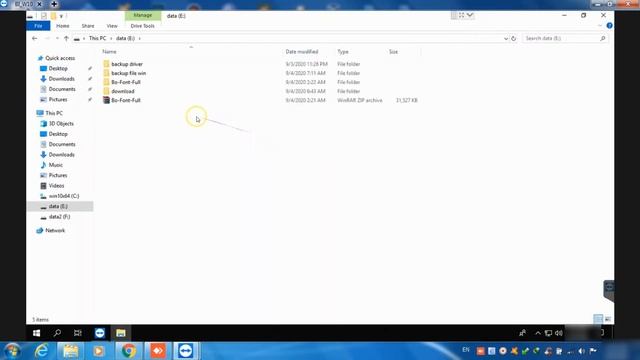Click EN language indicator in host tray

coord(466,350)
